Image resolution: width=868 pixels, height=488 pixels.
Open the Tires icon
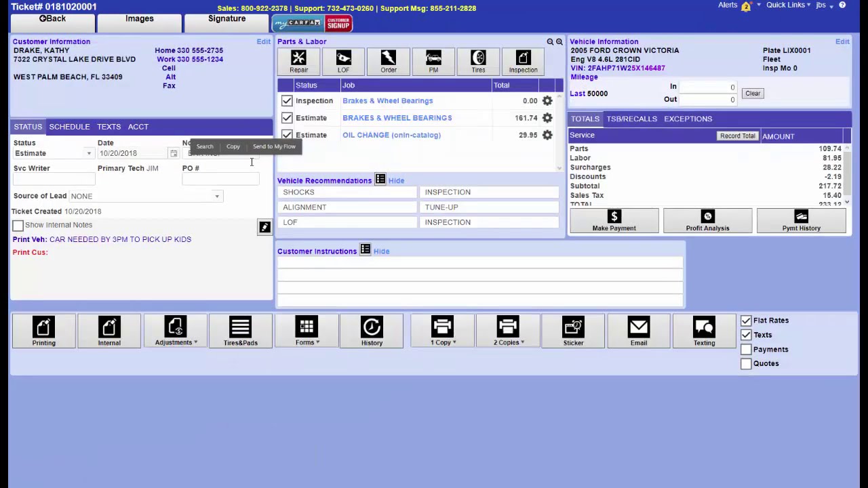click(x=478, y=62)
